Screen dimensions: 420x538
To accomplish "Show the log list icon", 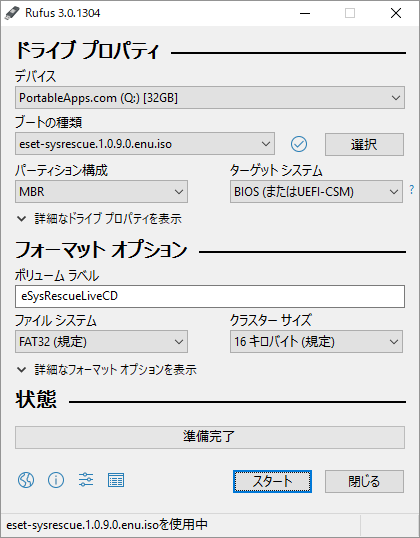I will [x=116, y=480].
